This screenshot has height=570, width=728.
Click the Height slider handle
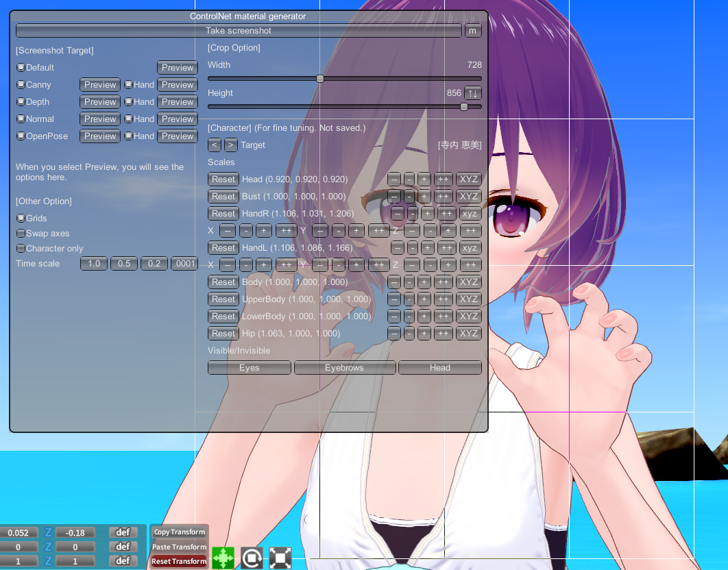click(464, 107)
